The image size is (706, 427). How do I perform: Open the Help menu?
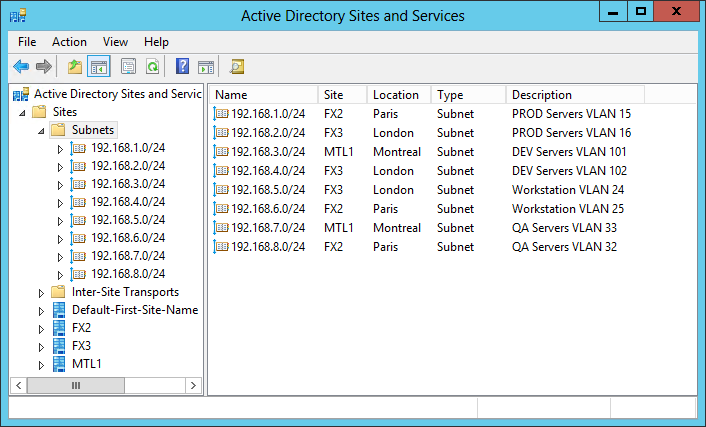click(x=156, y=42)
